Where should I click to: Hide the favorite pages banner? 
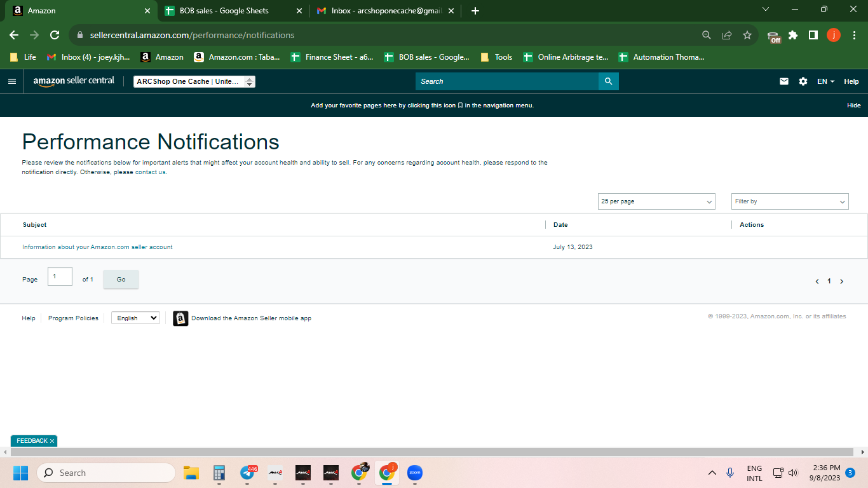[x=854, y=105]
